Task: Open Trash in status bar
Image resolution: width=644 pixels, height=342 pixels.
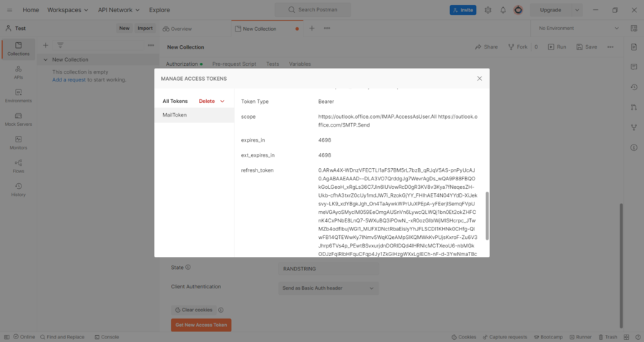Action: click(x=608, y=337)
